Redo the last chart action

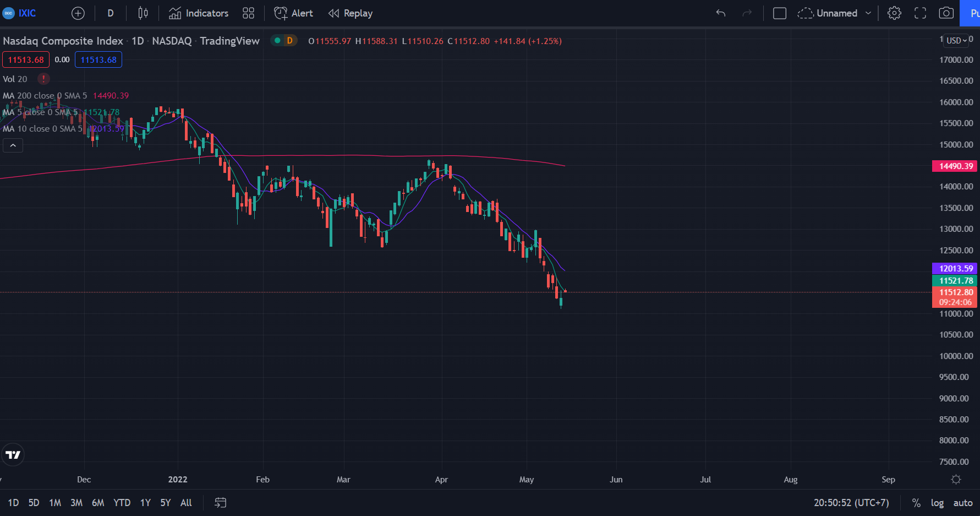(x=747, y=13)
